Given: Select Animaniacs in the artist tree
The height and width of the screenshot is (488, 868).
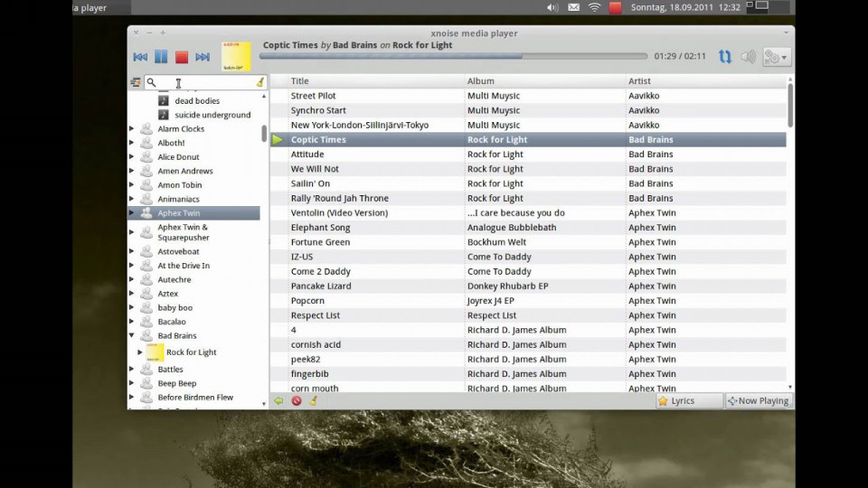Looking at the screenshot, I should [x=178, y=199].
